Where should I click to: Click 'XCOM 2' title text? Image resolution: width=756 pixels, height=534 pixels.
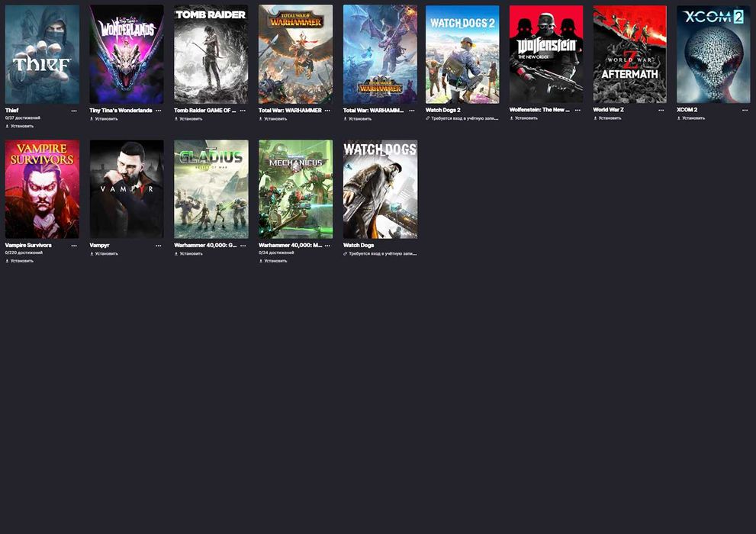[x=687, y=110]
